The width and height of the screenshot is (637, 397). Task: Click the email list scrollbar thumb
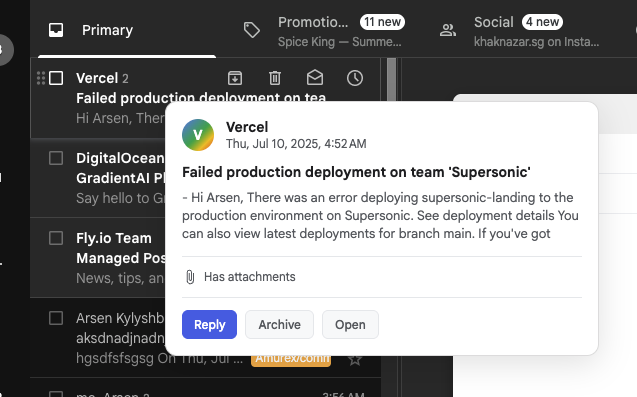click(x=392, y=79)
